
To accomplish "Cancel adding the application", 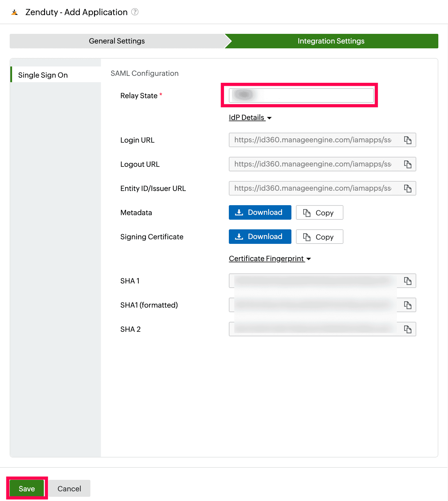I will [x=69, y=488].
